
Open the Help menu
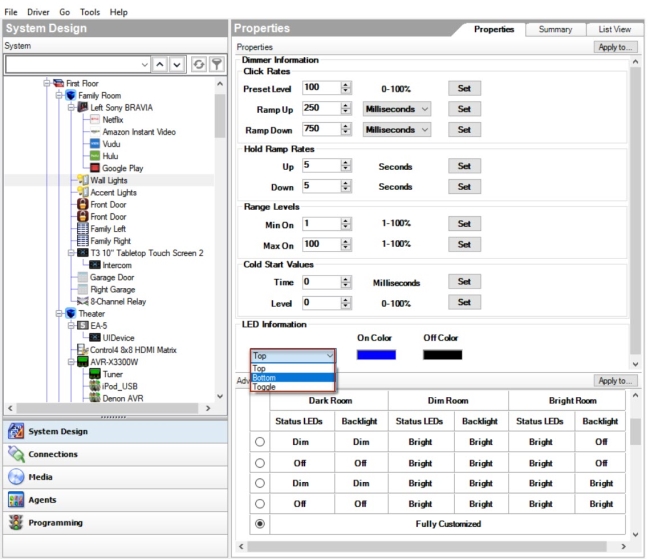pos(119,12)
